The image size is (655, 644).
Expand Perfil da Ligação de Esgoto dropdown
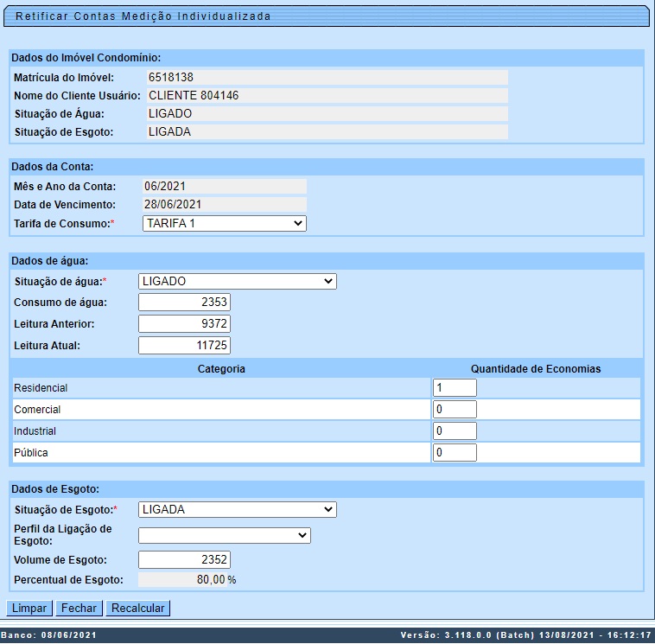[224, 535]
